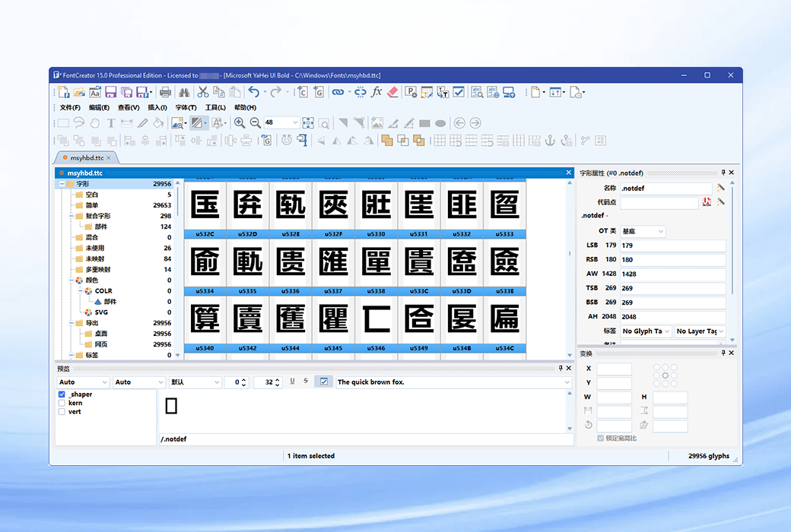Undo the last action
Viewport: 791px width, 532px height.
[x=254, y=92]
